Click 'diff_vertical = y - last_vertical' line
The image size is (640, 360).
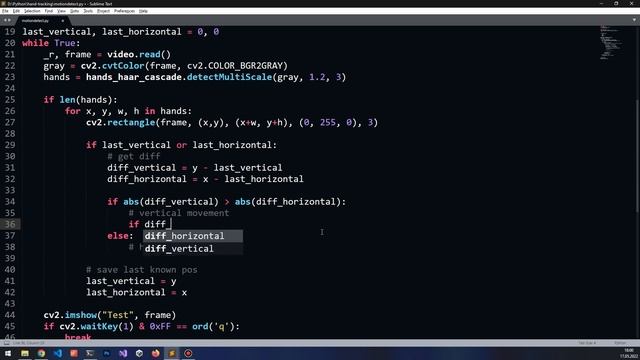point(195,168)
